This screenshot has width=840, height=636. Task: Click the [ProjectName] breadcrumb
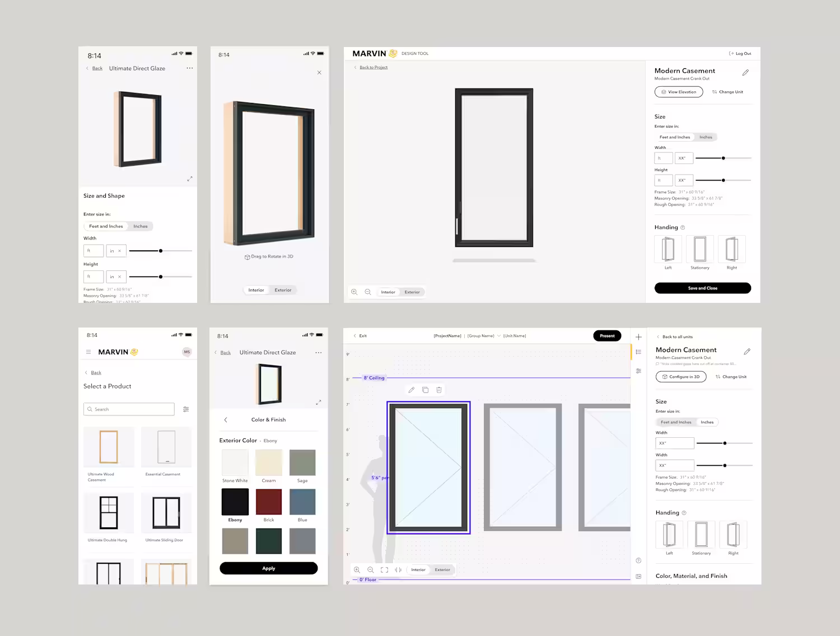point(447,336)
